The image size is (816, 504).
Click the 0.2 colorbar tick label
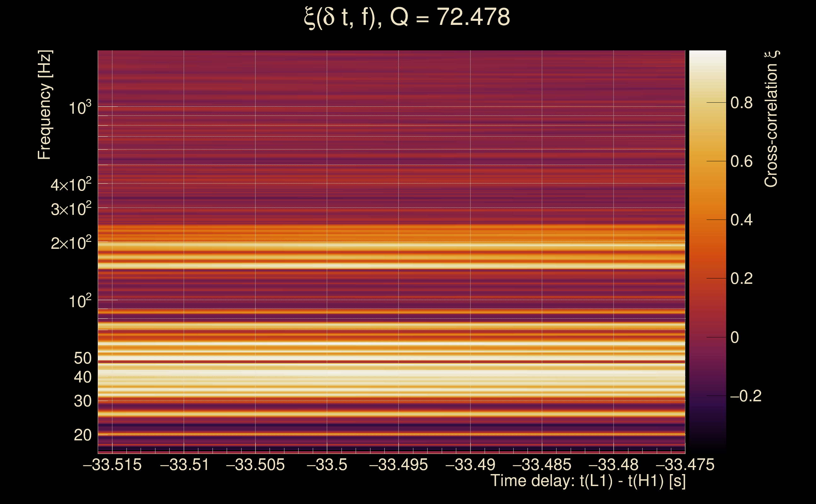[741, 278]
